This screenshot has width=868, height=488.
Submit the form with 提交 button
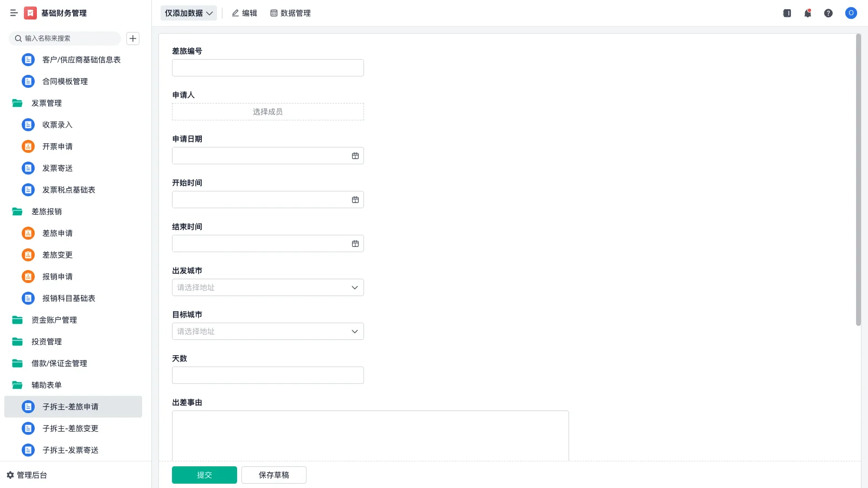tap(204, 475)
